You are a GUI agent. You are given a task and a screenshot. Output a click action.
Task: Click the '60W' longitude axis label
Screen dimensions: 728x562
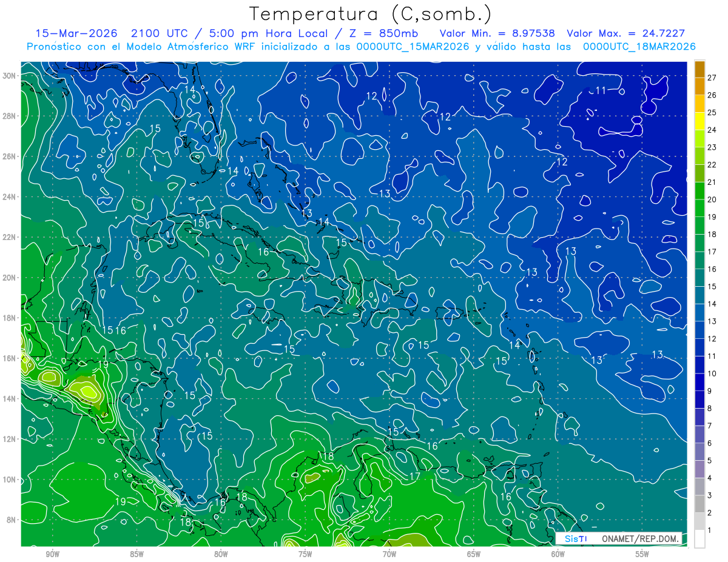tap(558, 554)
